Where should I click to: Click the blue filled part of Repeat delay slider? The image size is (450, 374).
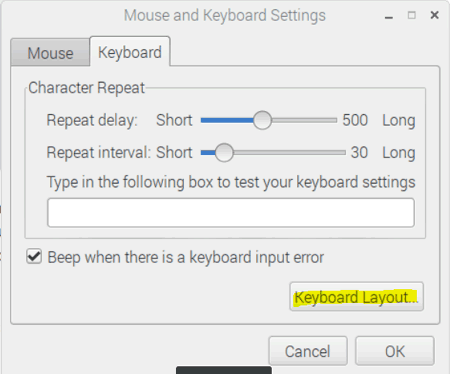(x=227, y=120)
